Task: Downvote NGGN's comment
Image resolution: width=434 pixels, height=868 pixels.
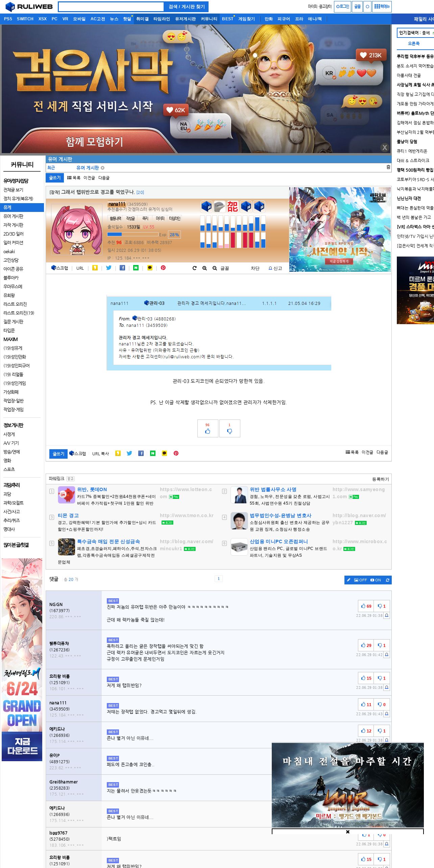Action: tap(382, 606)
